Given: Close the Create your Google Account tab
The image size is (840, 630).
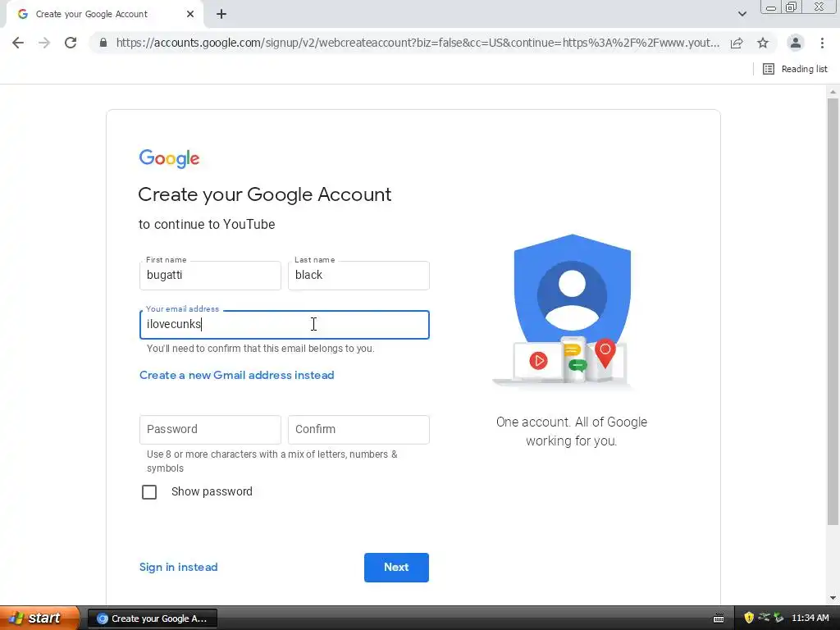Looking at the screenshot, I should (190, 15).
